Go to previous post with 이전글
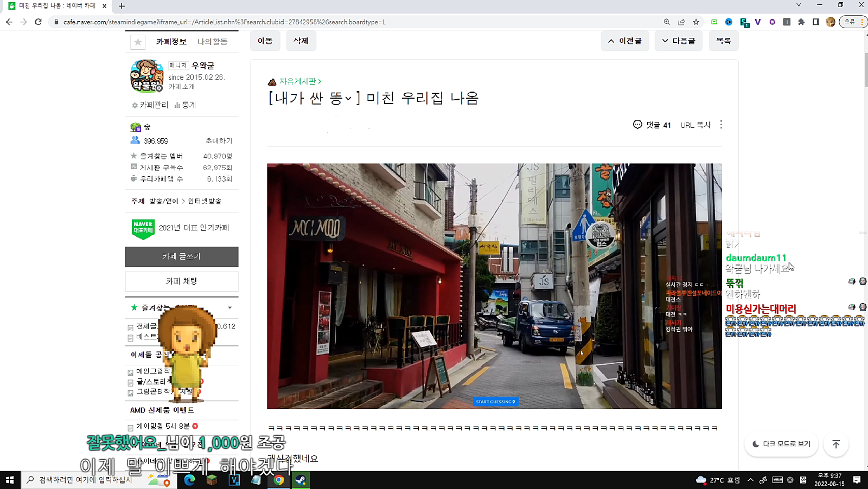This screenshot has width=868, height=489. [624, 41]
